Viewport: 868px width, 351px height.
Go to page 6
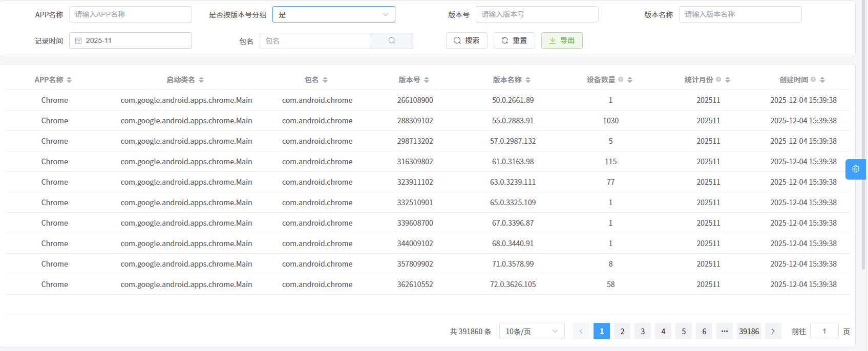click(x=704, y=331)
